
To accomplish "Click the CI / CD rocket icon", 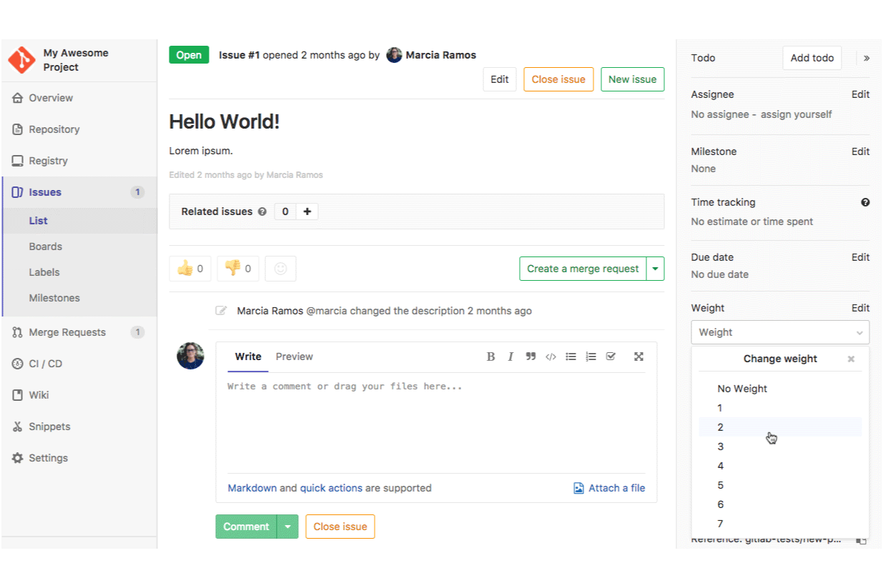I will click(x=18, y=364).
